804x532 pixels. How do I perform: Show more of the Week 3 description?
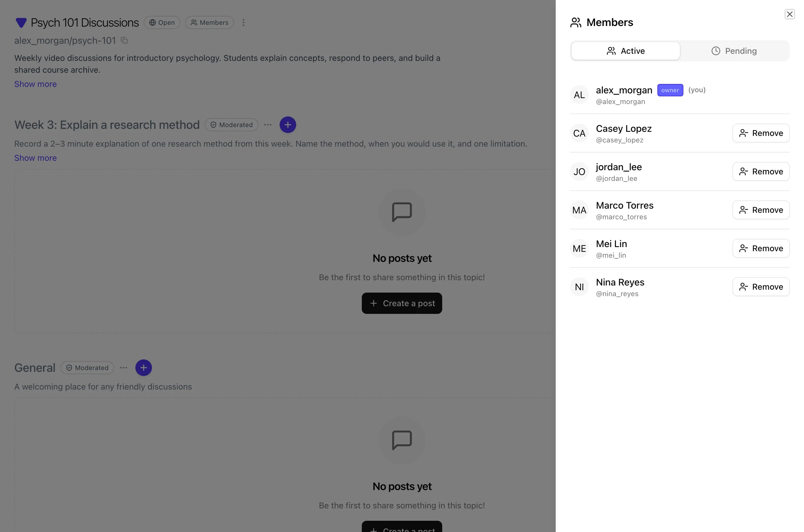pos(36,158)
